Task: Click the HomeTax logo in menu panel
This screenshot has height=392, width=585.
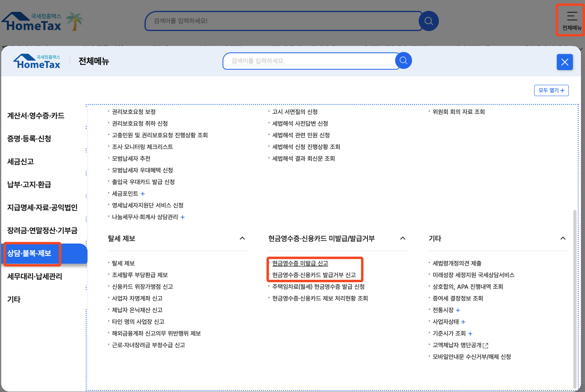Action: [37, 61]
